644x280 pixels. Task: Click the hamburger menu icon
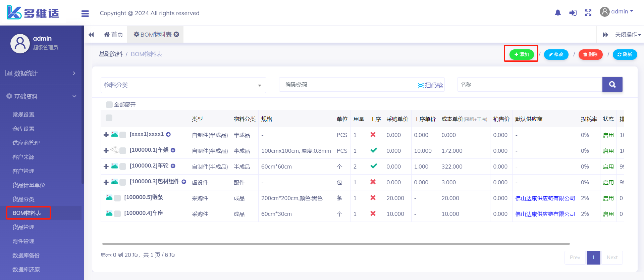85,13
